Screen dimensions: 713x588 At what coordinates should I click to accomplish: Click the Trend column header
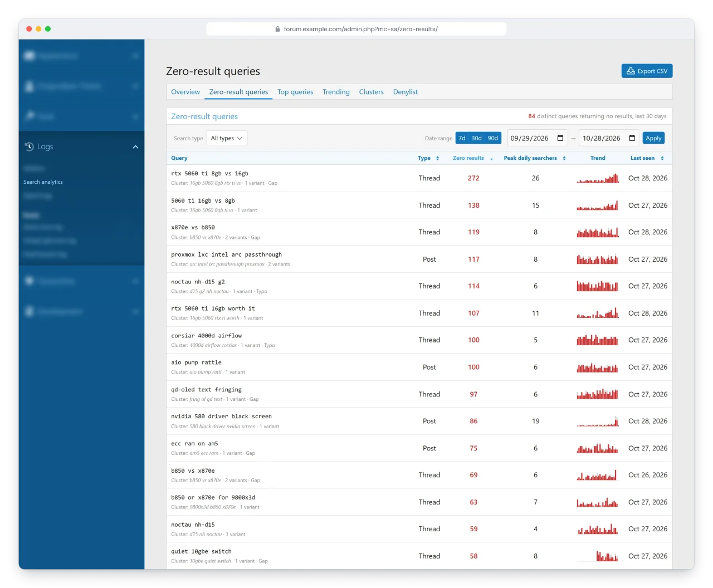point(598,158)
